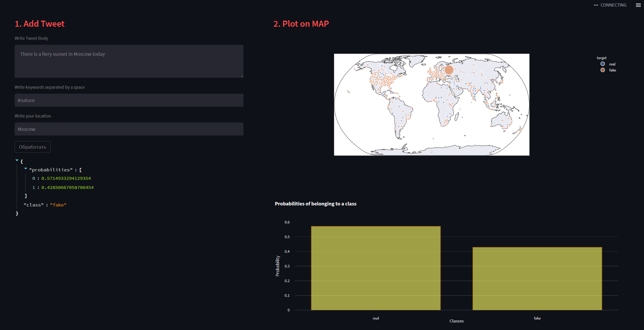Click the 0.6 y-axis tick label
The image size is (644, 330).
point(287,222)
